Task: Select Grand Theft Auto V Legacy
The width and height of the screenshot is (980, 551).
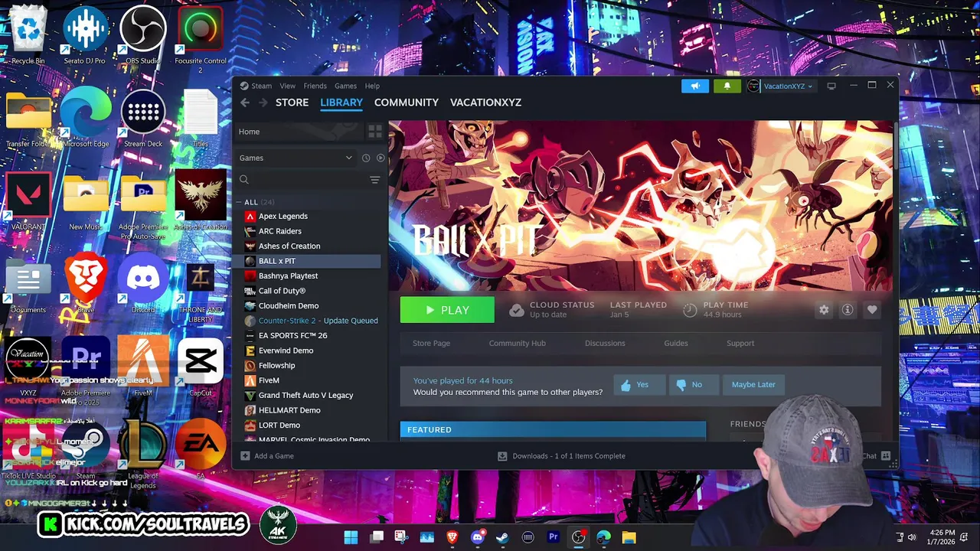Action: (308, 395)
